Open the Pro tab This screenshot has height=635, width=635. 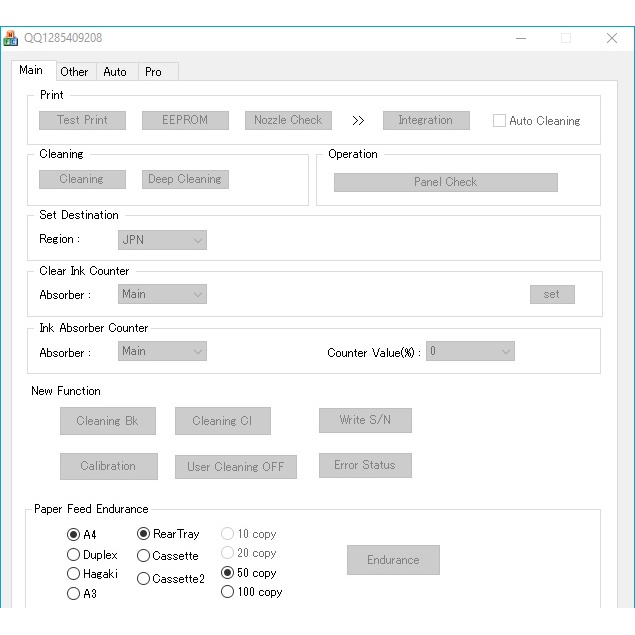pos(153,72)
